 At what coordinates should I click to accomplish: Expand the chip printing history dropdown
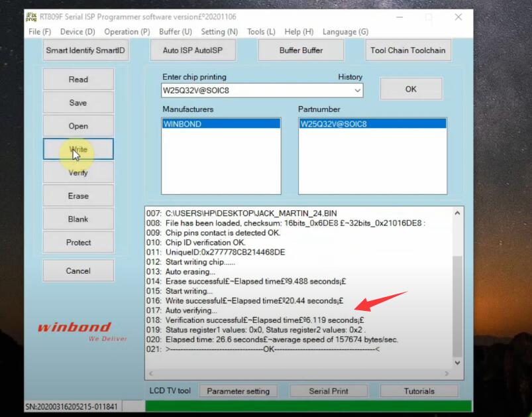pyautogui.click(x=357, y=91)
